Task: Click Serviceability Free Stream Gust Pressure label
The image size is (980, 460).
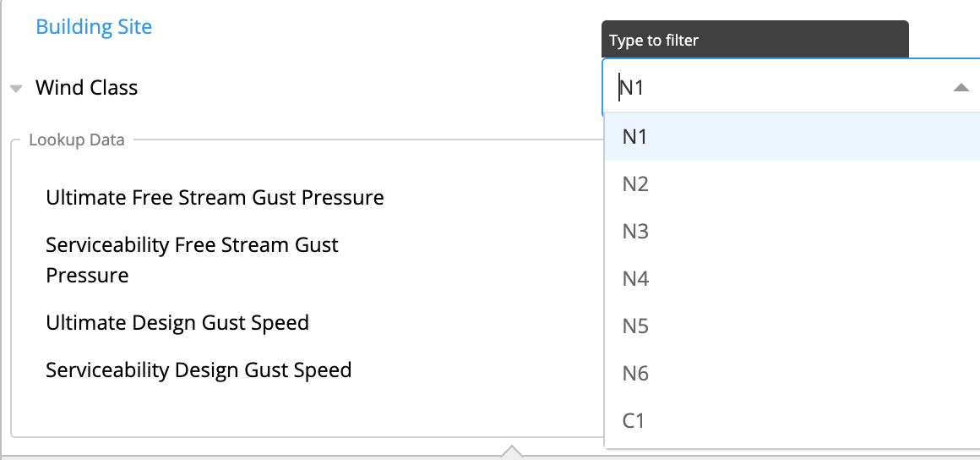Action: [x=192, y=260]
